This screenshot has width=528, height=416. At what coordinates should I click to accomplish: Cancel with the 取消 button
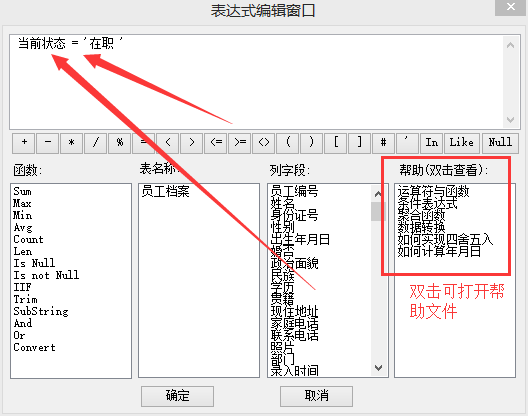317,396
